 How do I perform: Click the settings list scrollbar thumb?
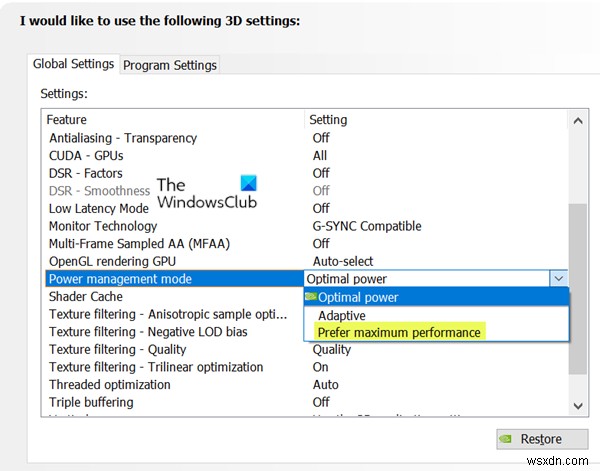578,288
